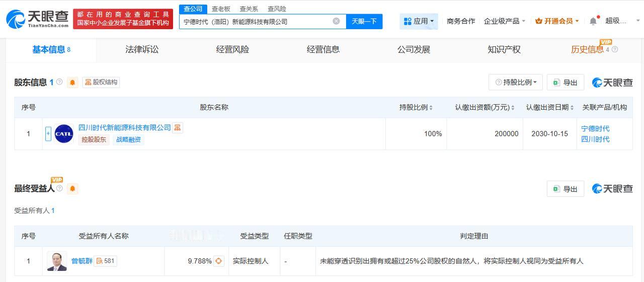Viewport: 644px width, 282px height.
Task: Switch to the 基本信息 tab
Action: 51,49
